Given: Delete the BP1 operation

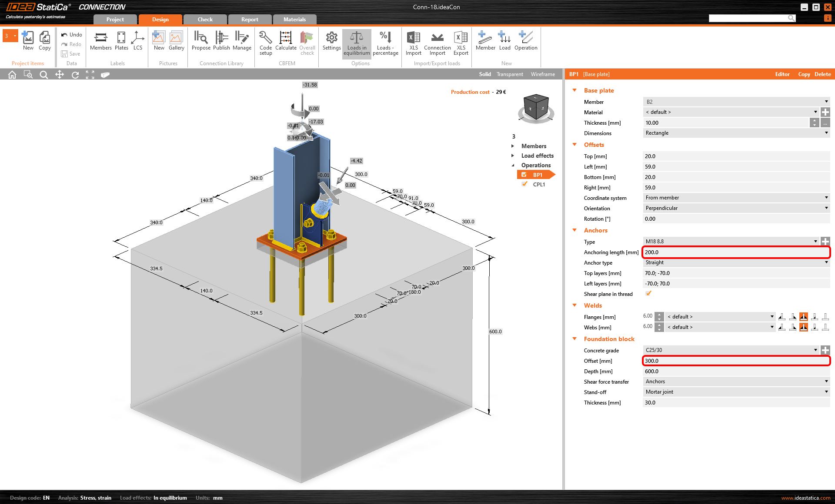Looking at the screenshot, I should (x=822, y=74).
